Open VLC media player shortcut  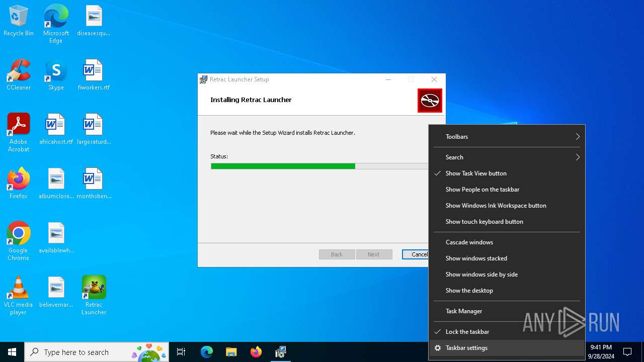(x=19, y=296)
